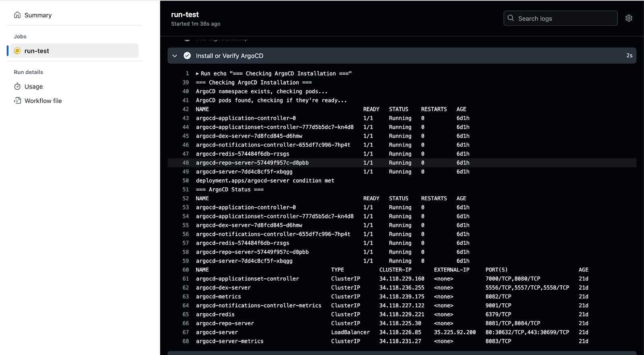The height and width of the screenshot is (355, 644).
Task: Click text "argocd-notifications-controller-metrics"
Action: (259, 305)
